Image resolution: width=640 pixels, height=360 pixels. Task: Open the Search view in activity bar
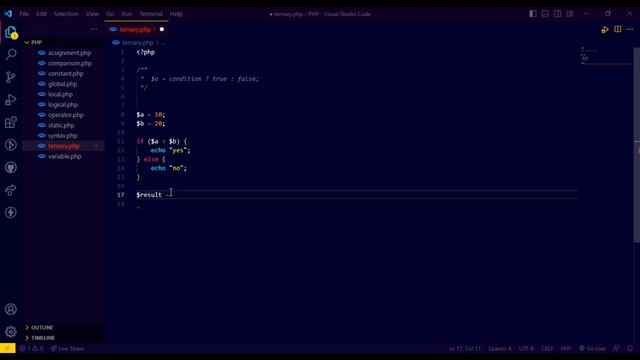11,54
